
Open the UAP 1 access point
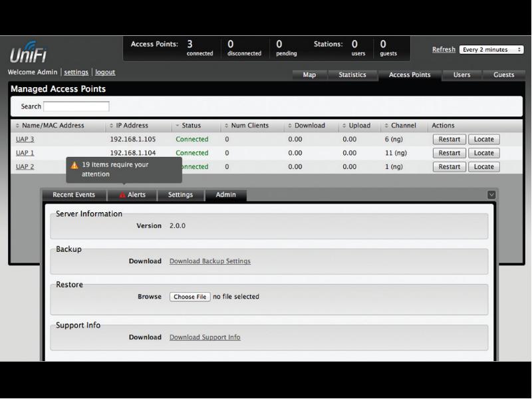25,153
